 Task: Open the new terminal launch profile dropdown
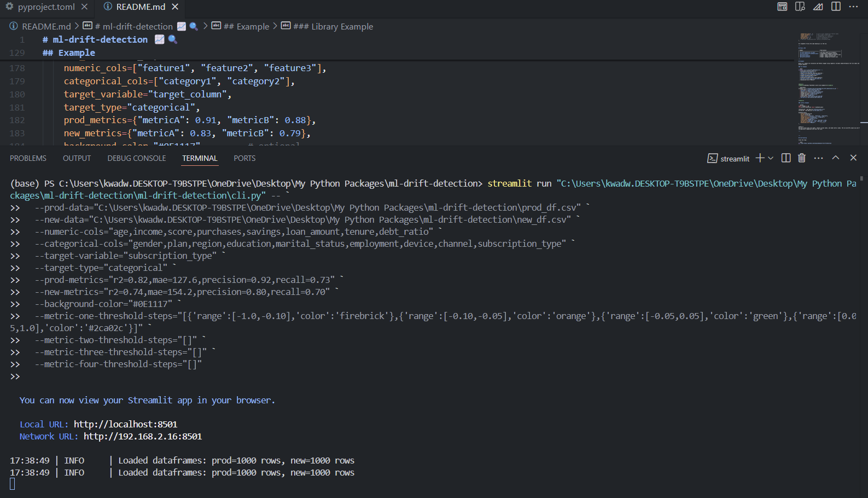[771, 158]
